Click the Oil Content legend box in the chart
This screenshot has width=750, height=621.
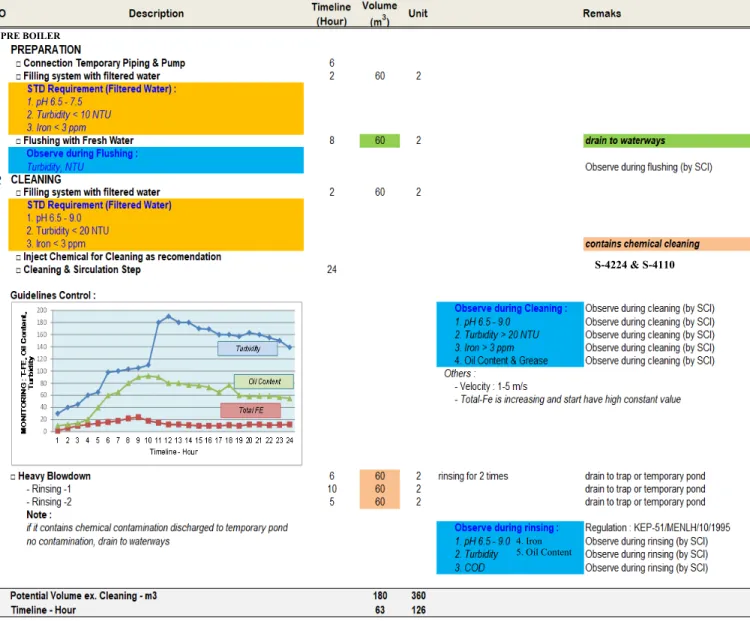(264, 381)
